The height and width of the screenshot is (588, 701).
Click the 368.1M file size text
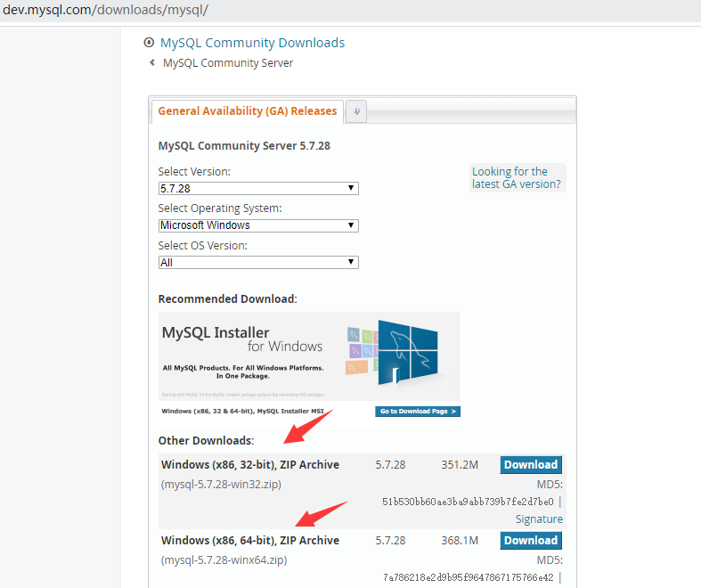coord(460,540)
